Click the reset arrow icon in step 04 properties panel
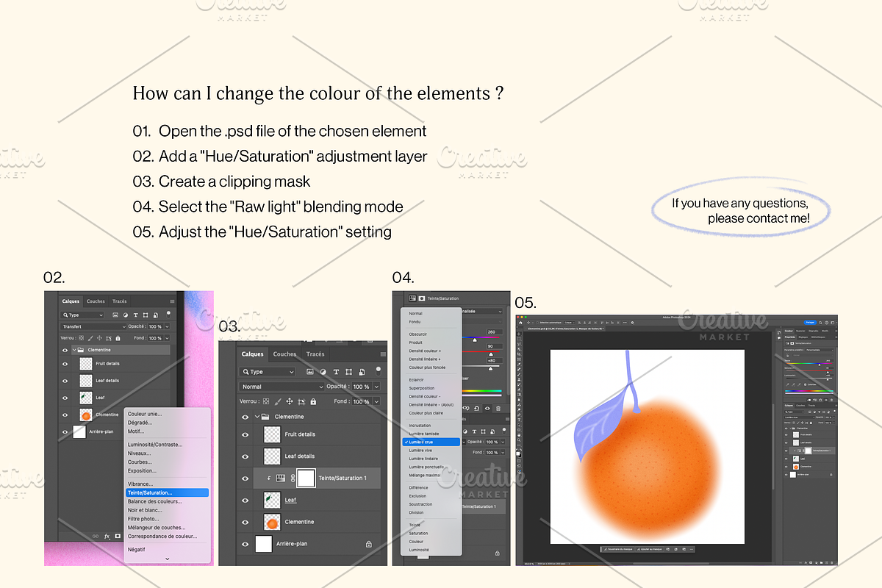Viewport: 882px width, 588px height. click(x=476, y=409)
